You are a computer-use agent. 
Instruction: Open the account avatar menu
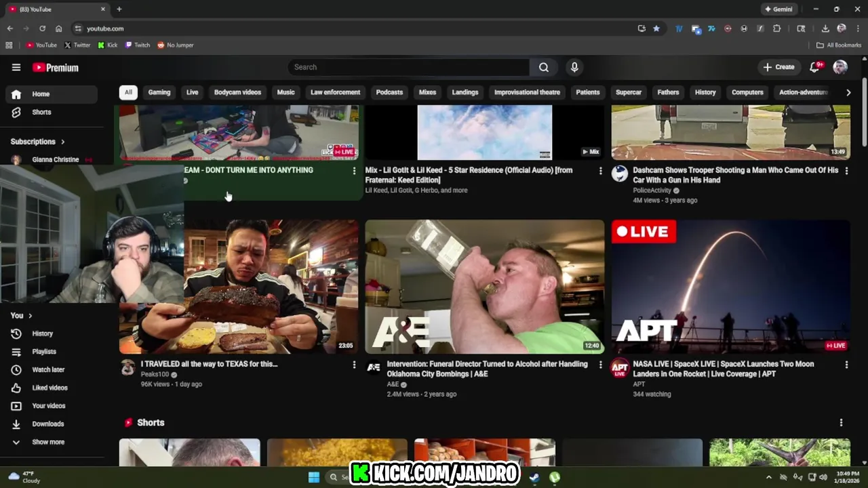point(840,67)
